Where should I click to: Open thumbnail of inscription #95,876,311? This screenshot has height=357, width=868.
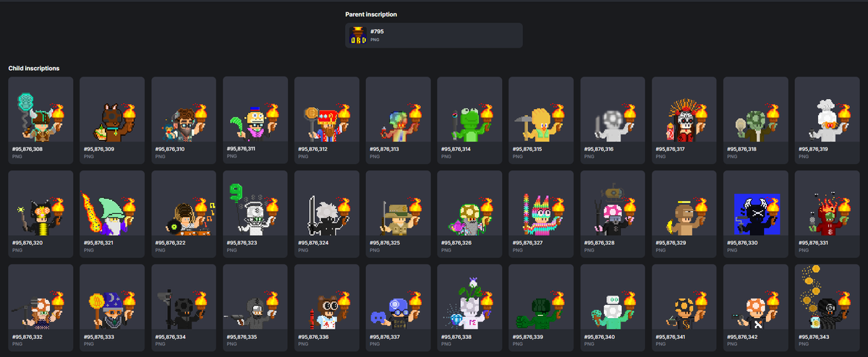(x=255, y=110)
